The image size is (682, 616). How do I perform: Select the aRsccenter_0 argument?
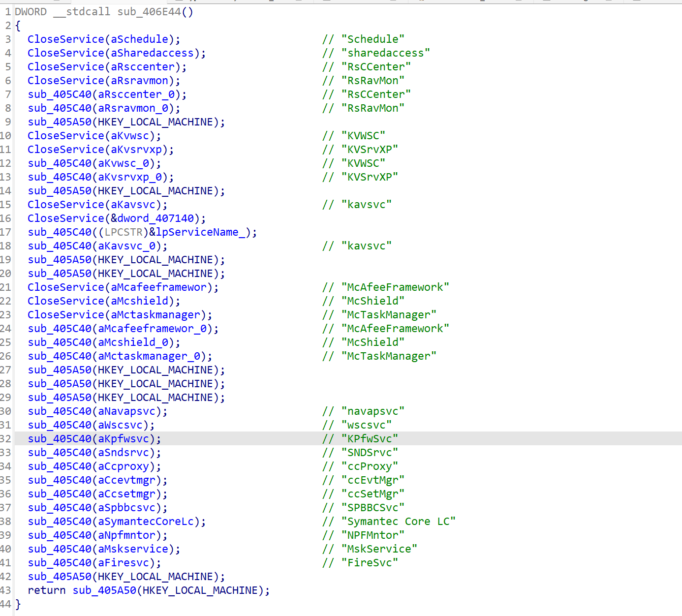point(137,94)
